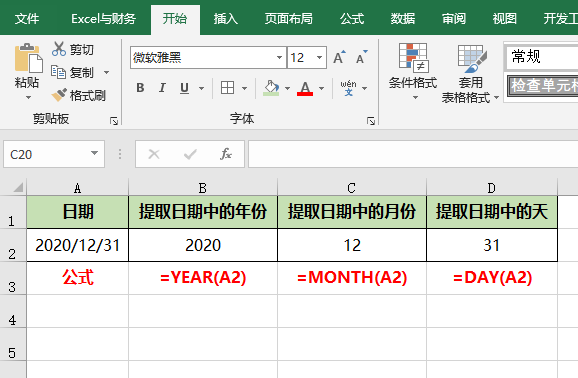Select the =DAY(A2) cell

(x=492, y=278)
